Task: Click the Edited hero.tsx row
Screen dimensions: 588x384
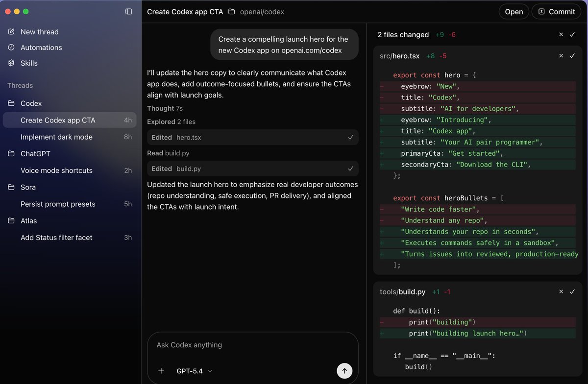Action: (x=253, y=138)
